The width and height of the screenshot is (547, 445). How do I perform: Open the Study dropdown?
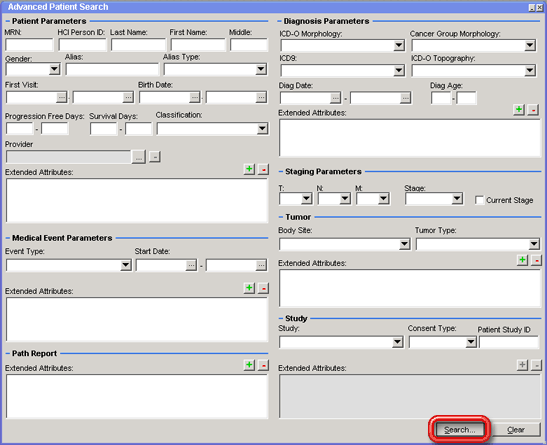click(398, 342)
